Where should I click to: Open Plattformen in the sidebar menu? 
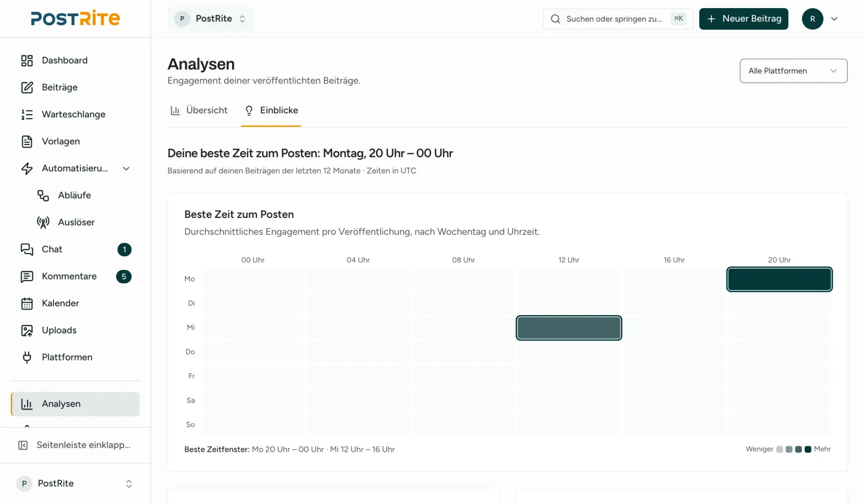(x=75, y=357)
